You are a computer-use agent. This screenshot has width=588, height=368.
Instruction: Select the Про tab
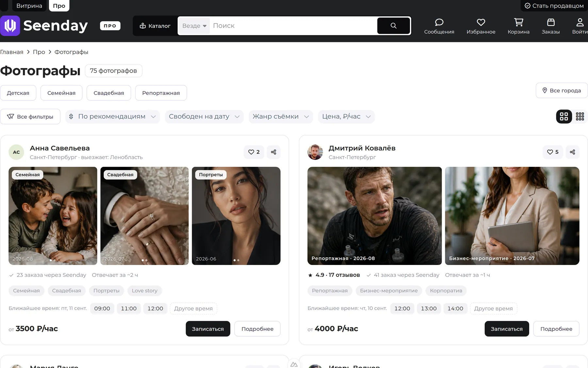click(59, 6)
